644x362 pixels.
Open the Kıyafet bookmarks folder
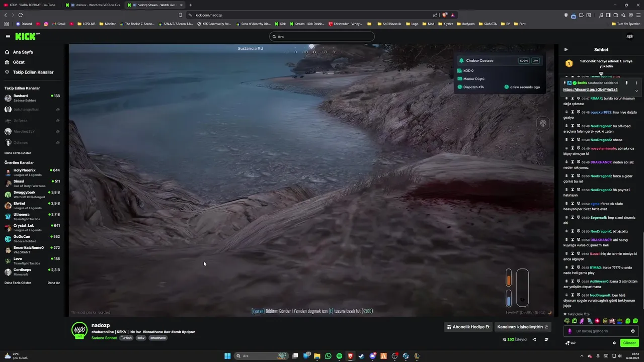(445, 24)
